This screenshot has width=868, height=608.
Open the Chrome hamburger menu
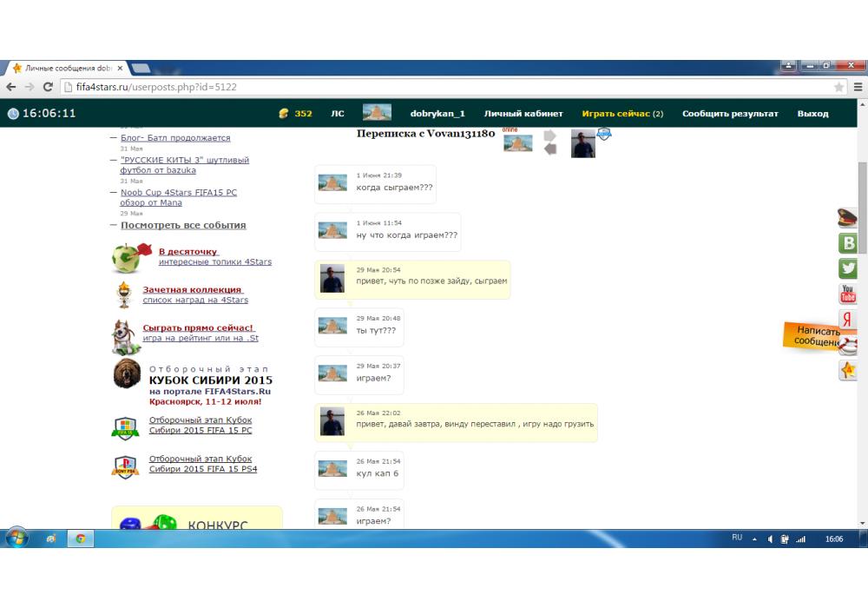[x=858, y=87]
